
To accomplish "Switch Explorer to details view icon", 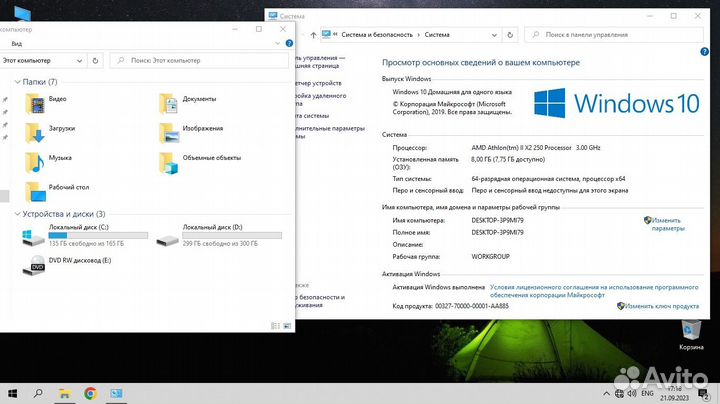I will pyautogui.click(x=275, y=326).
